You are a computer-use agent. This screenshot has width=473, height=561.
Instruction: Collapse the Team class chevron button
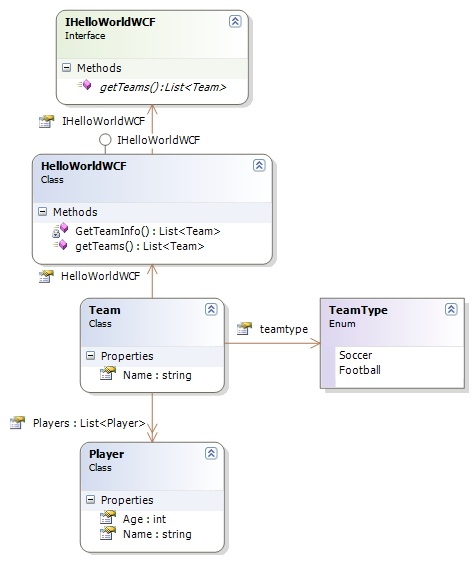(211, 309)
